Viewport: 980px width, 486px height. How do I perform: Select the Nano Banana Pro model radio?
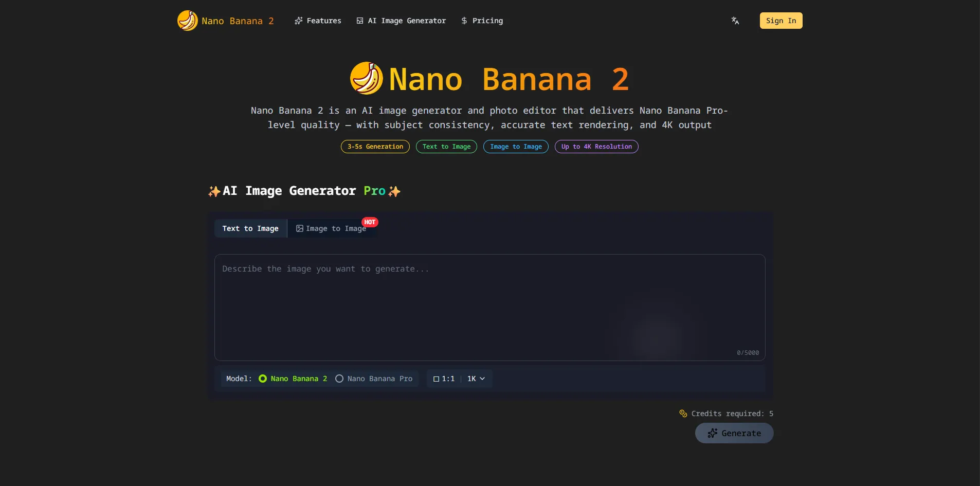coord(339,379)
